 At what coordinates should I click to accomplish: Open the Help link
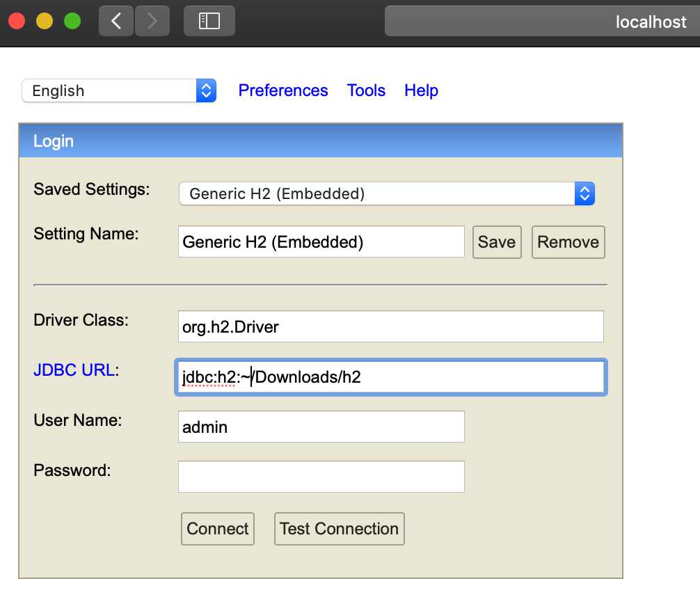(x=421, y=90)
